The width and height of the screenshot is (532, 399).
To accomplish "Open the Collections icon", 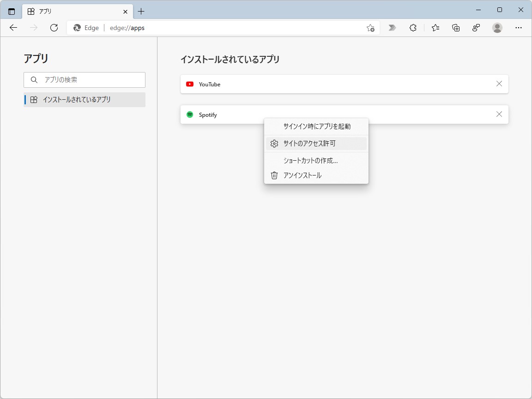I will point(455,28).
